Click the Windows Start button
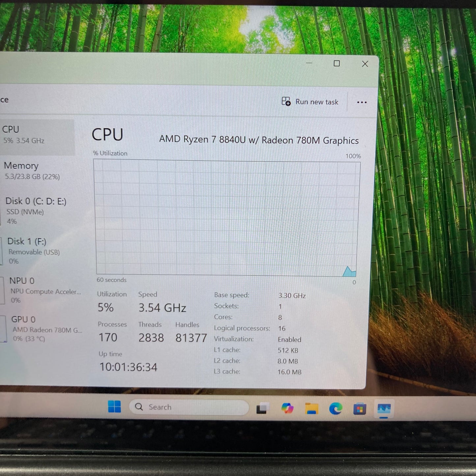 click(114, 407)
